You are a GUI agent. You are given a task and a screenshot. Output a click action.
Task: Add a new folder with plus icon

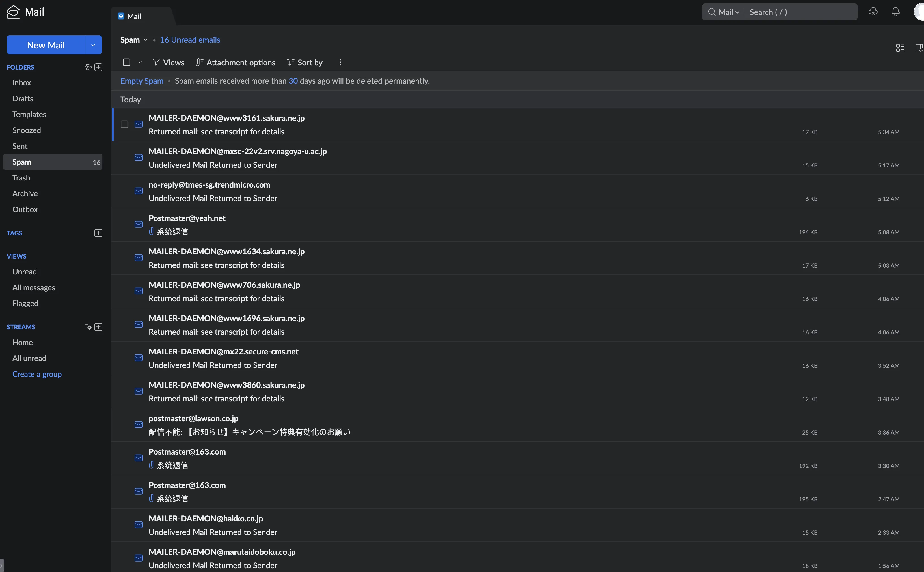pos(98,67)
